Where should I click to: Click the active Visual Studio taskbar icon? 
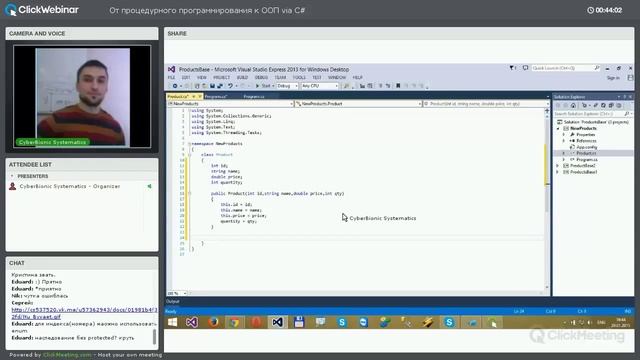pos(277,322)
